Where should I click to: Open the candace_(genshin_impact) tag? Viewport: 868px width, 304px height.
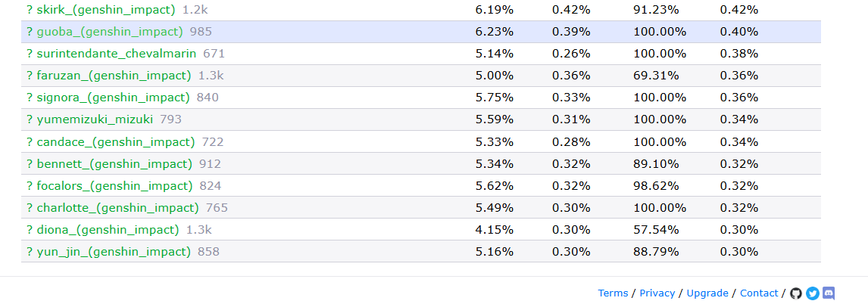tap(115, 142)
